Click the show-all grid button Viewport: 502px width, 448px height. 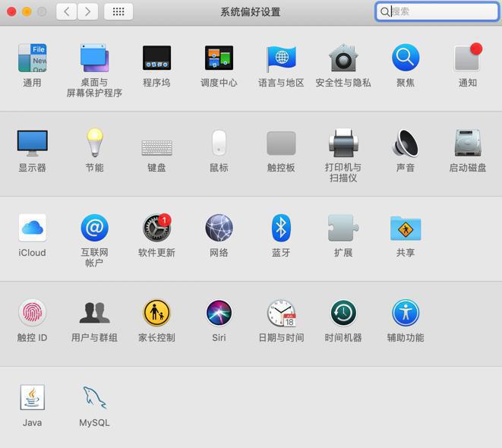click(118, 12)
